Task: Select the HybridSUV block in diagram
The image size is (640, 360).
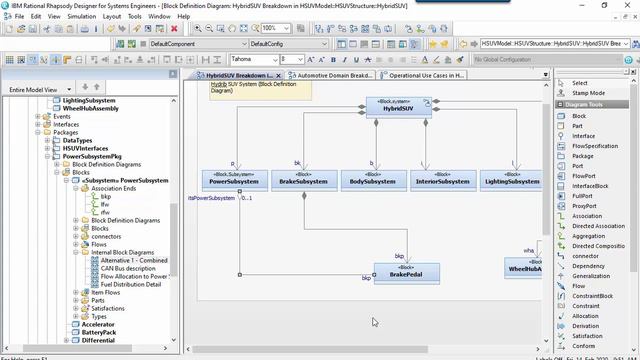Action: pos(398,107)
